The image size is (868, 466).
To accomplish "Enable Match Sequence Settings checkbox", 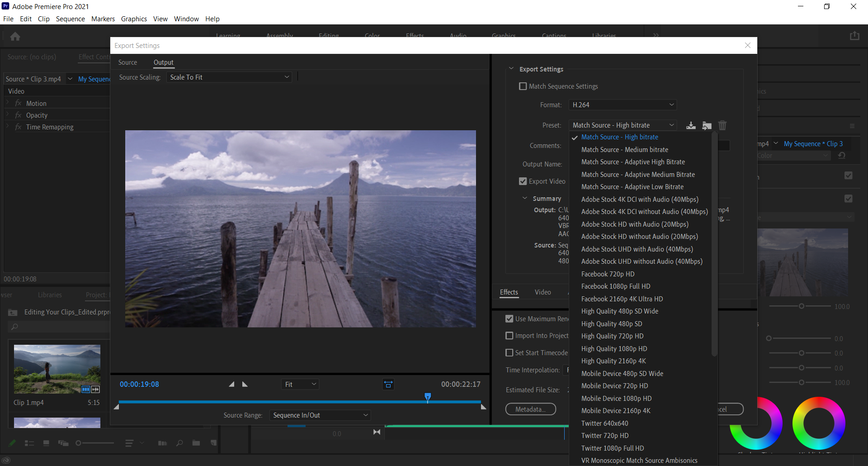I will (x=523, y=86).
